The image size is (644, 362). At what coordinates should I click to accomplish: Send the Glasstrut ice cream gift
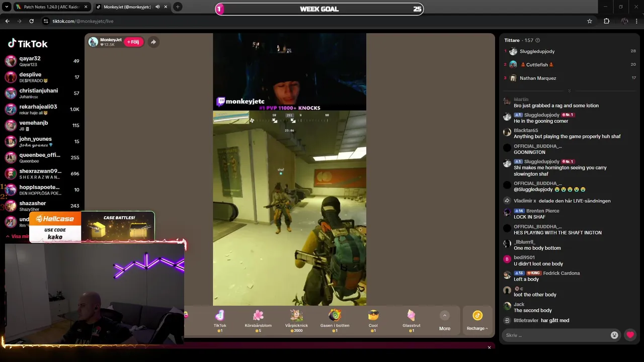point(411,320)
